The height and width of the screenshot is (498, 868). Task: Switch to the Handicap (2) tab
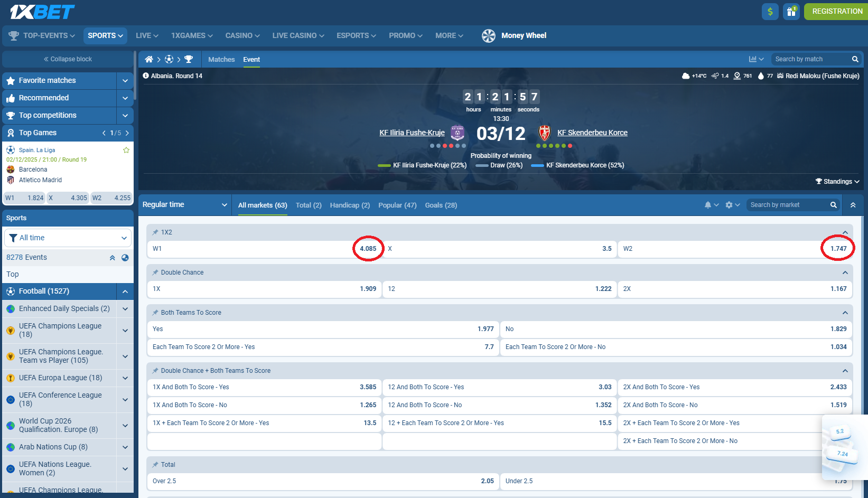click(x=349, y=205)
